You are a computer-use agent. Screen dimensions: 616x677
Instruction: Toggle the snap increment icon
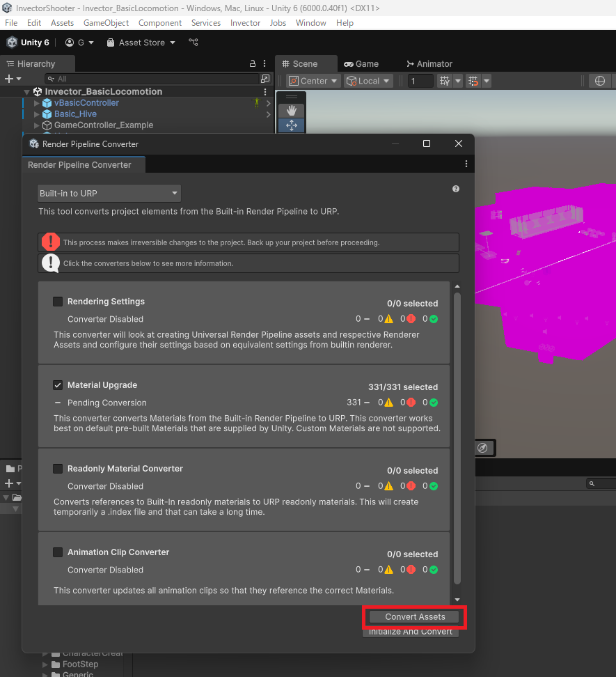[x=473, y=81]
